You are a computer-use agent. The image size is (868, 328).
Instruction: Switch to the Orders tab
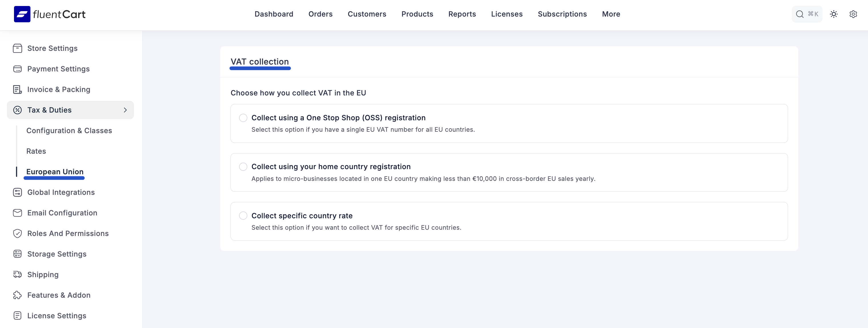(320, 14)
